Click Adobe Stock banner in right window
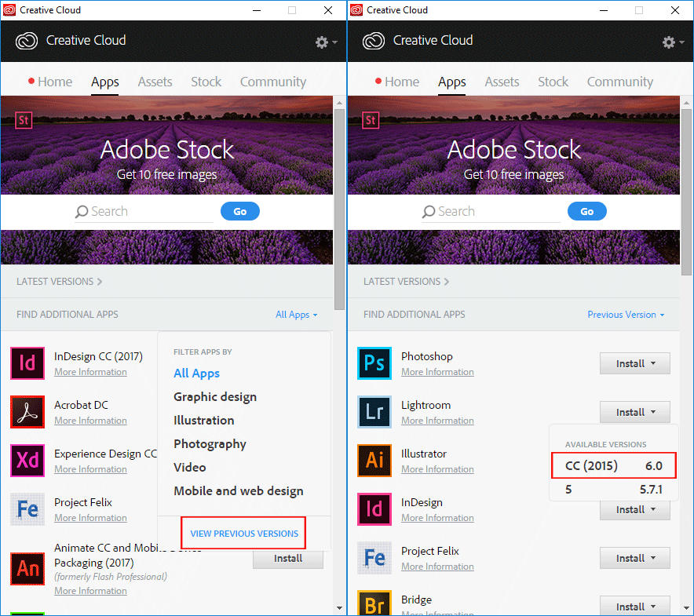694x616 pixels. coord(514,145)
